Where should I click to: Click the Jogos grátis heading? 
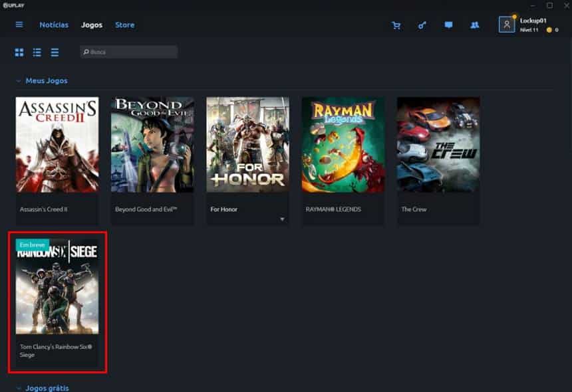[47, 388]
